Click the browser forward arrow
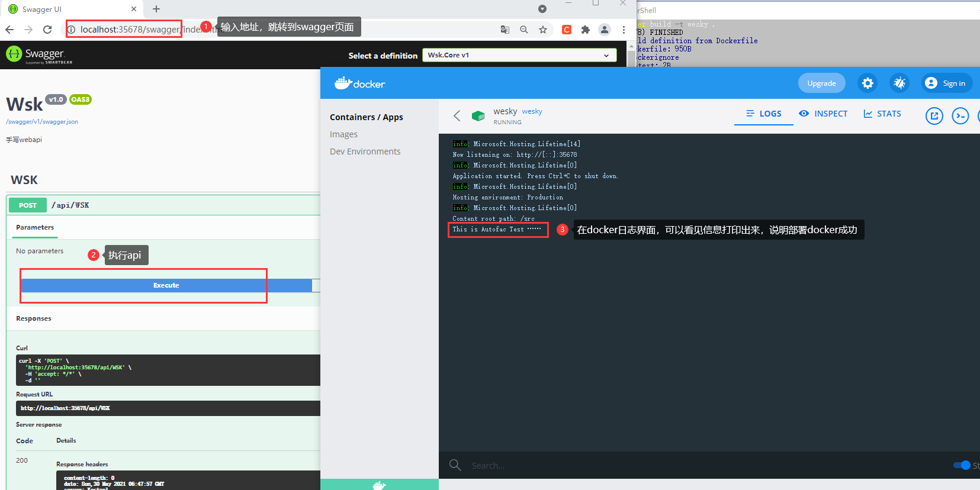 [x=28, y=30]
